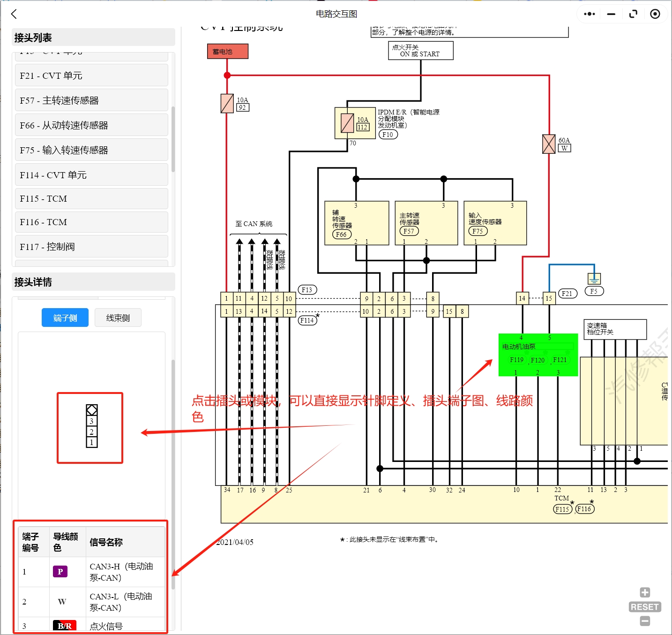Viewport: 672px width, 635px height.
Task: Open the three-dots more menu
Action: tap(589, 14)
